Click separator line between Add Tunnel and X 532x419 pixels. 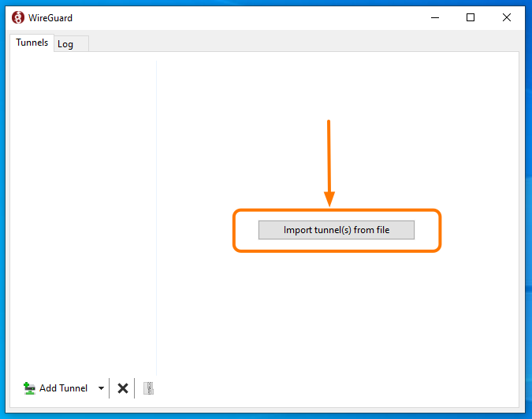[x=110, y=388]
